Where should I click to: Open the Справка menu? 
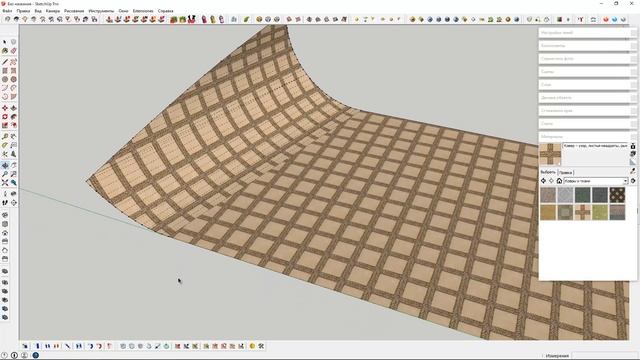[166, 11]
